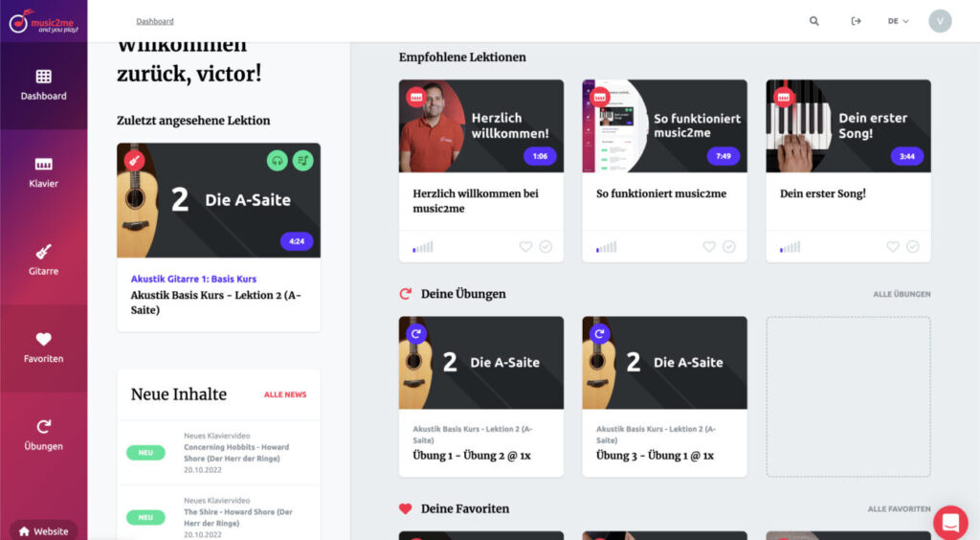Image resolution: width=980 pixels, height=540 pixels.
Task: Open Übung 3 – Übung 1 exercise thumbnail
Action: coord(664,363)
